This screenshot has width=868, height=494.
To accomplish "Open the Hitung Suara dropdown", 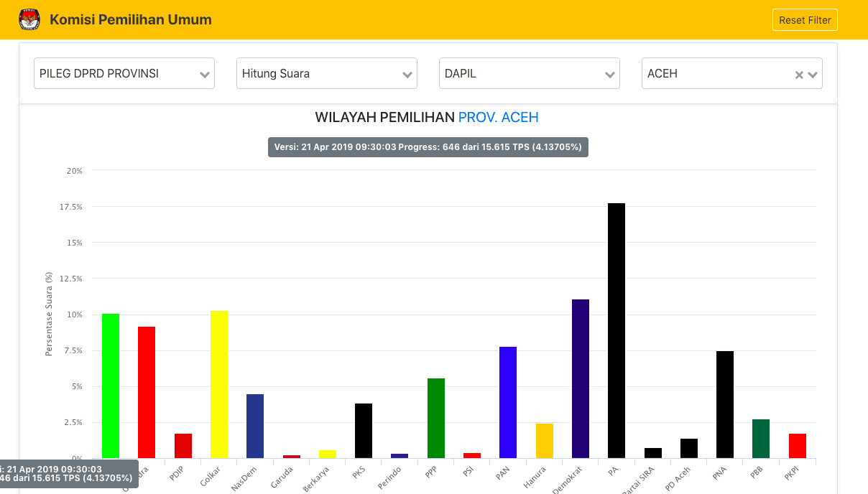I will point(327,73).
